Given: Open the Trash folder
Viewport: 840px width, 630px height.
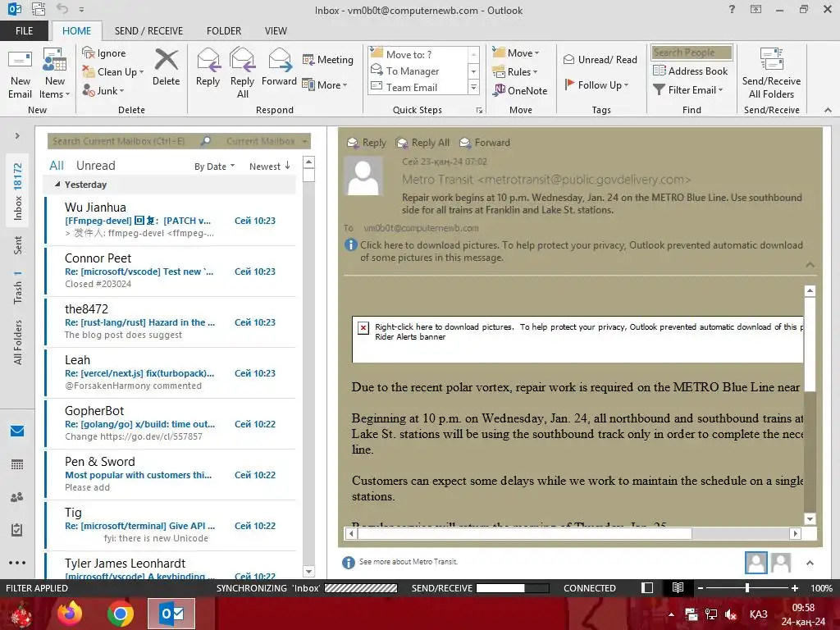Looking at the screenshot, I should (18, 287).
